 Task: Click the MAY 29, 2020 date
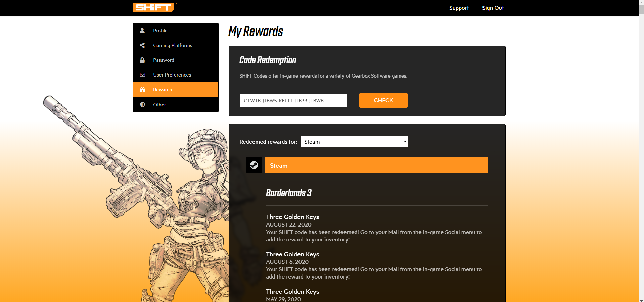284,299
